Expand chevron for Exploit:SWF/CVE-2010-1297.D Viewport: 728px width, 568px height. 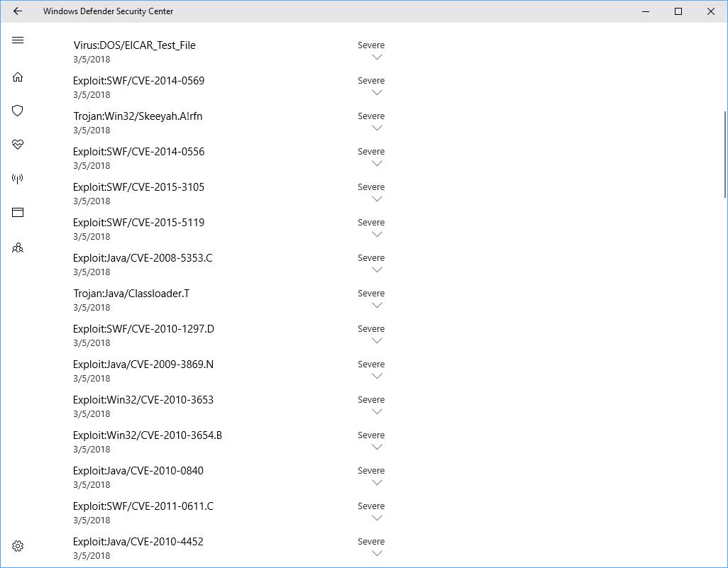[377, 340]
